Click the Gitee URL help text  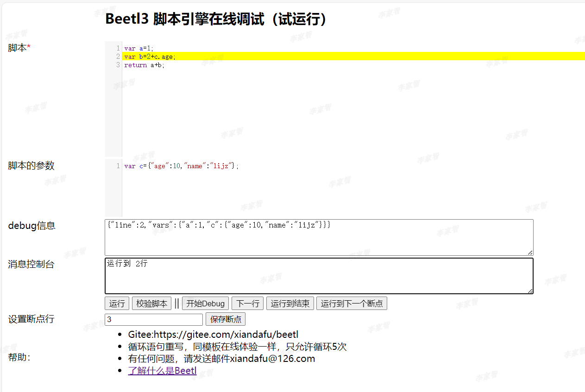click(213, 335)
